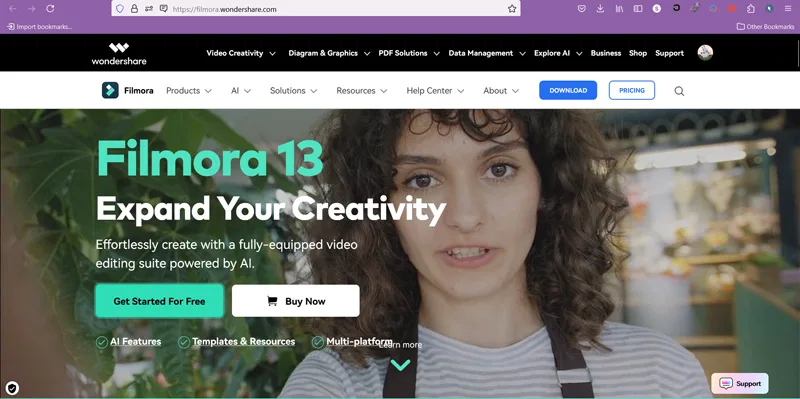The height and width of the screenshot is (399, 800).
Task: Bookmark this page with the star icon
Action: 512,9
